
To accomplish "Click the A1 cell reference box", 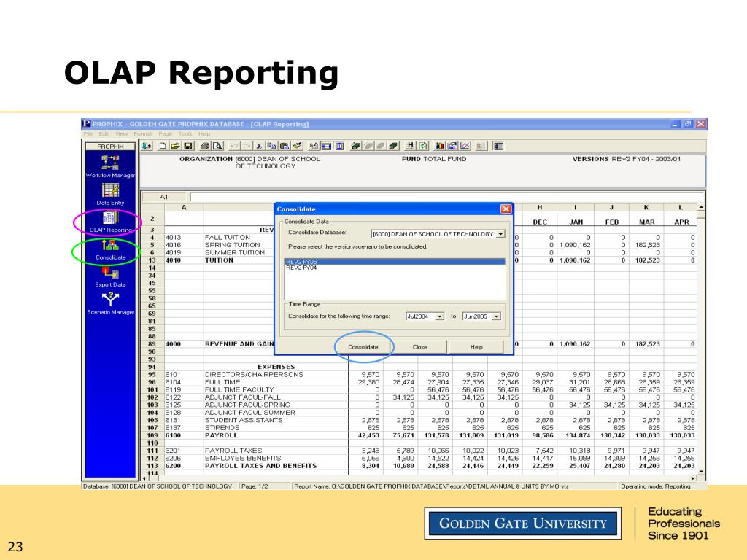I will click(x=164, y=197).
